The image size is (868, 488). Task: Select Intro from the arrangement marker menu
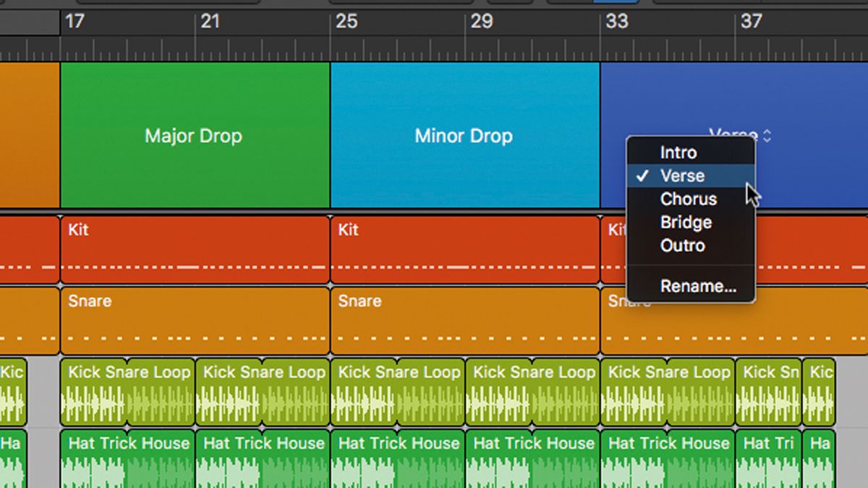(x=678, y=153)
